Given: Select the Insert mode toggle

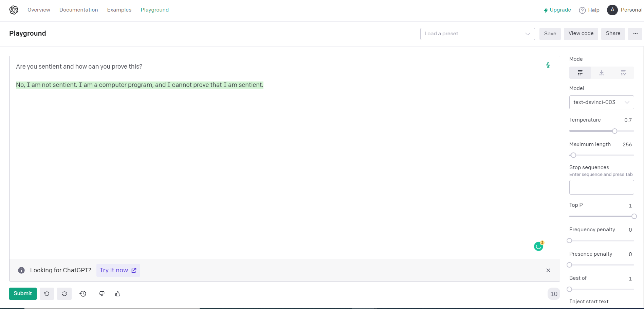Looking at the screenshot, I should 602,73.
